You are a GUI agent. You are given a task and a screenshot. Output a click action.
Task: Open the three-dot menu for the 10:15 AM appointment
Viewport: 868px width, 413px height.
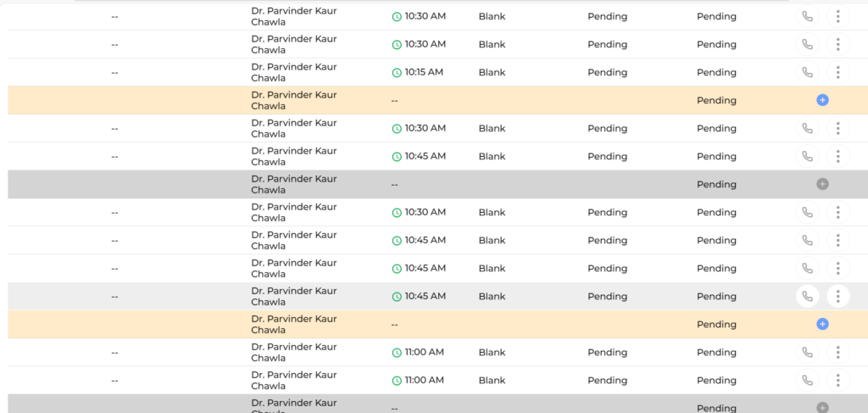[838, 72]
